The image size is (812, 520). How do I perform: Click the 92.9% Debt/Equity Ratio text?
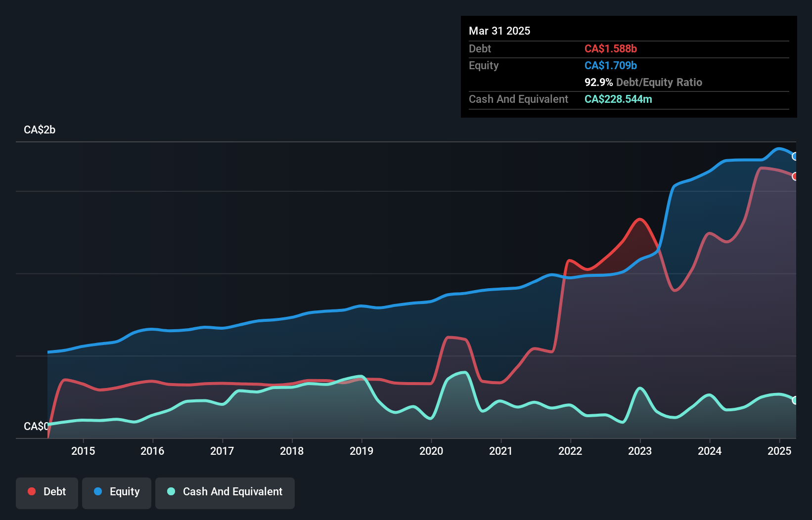pyautogui.click(x=643, y=82)
